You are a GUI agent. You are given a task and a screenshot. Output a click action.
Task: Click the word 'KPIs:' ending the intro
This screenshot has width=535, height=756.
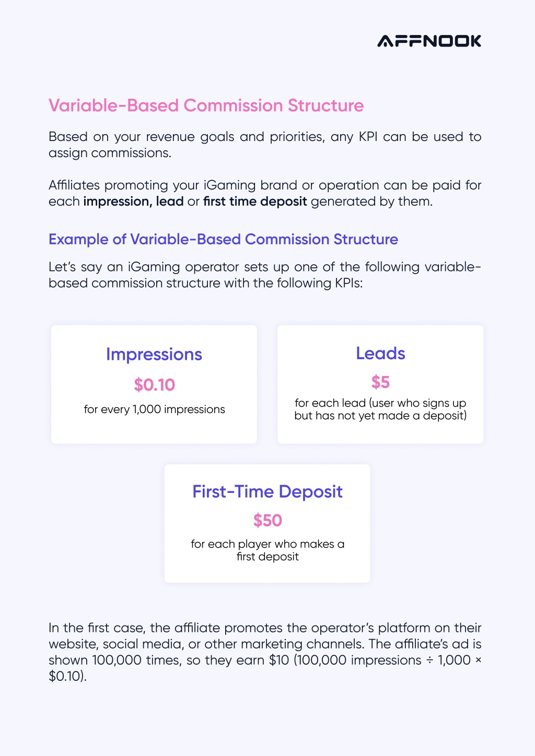coord(347,284)
